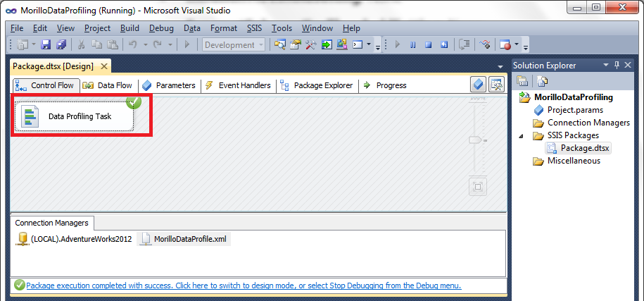This screenshot has height=301, width=644.
Task: Switch to the Data Flow tab
Action: tap(108, 85)
